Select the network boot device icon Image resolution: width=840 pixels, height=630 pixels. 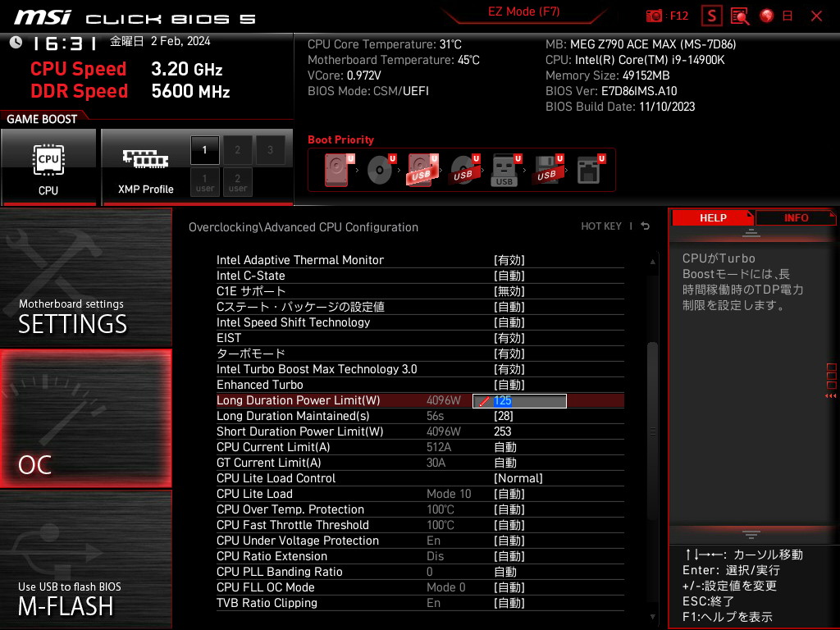pos(590,170)
